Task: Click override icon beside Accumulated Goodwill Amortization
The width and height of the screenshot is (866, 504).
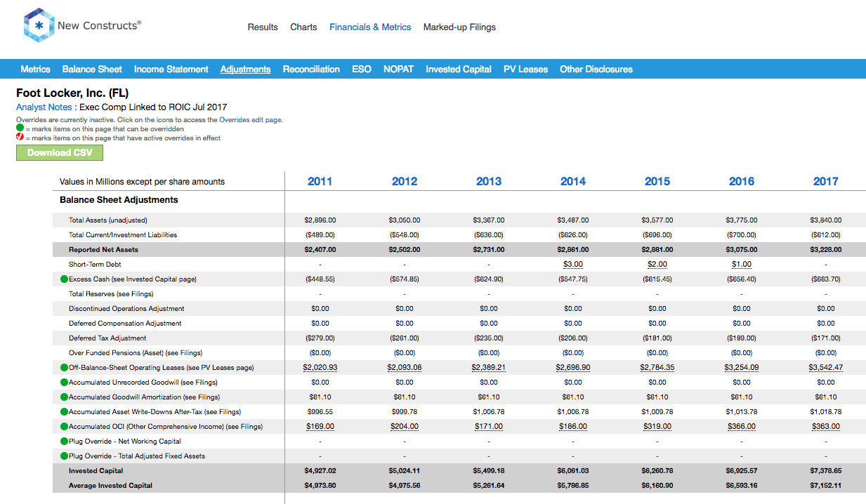Action: click(64, 397)
